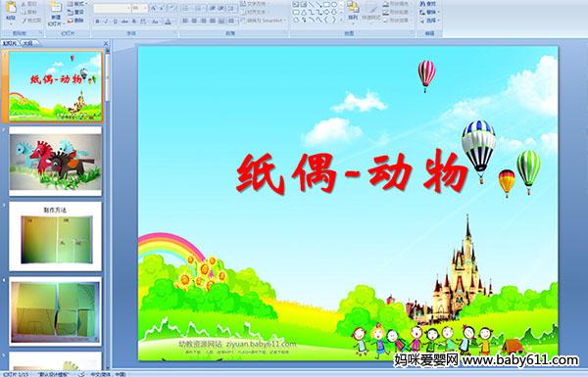Image resolution: width=588 pixels, height=377 pixels.
Task: Switch to the Slides tab
Action: (10, 43)
